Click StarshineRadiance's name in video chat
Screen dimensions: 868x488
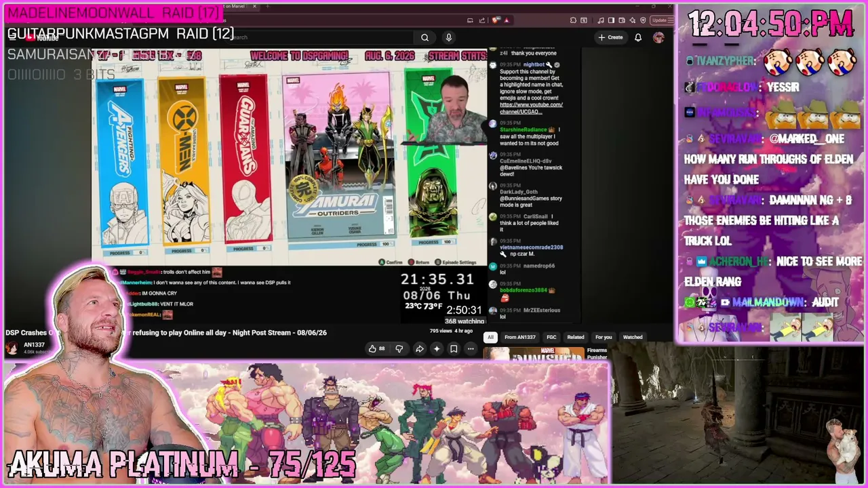(x=523, y=129)
